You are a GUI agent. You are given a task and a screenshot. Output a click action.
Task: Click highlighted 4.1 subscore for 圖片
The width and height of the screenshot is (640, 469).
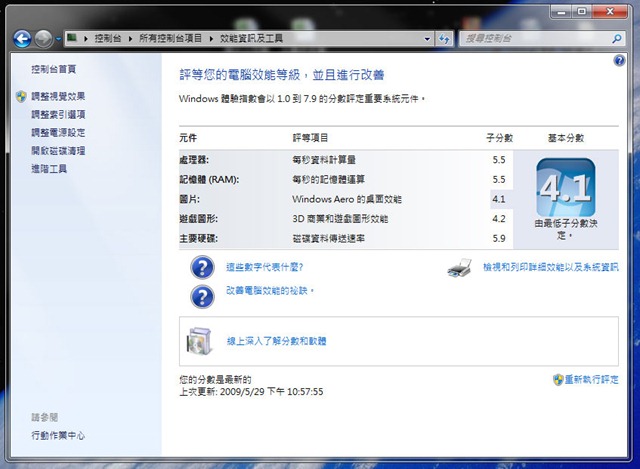coord(499,199)
